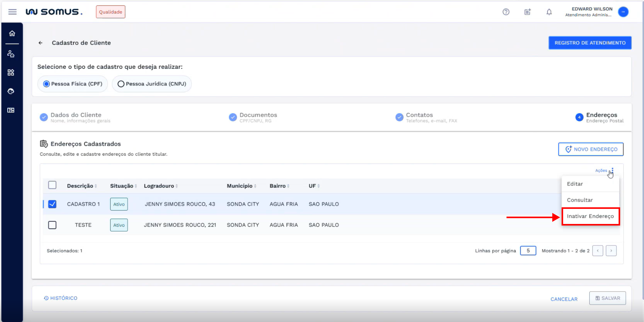Uncheck the CADASTRO 1 row checkbox
The height and width of the screenshot is (322, 644).
pos(52,204)
